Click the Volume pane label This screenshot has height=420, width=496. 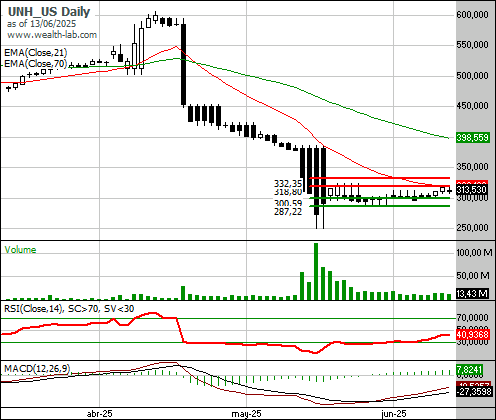pyautogui.click(x=20, y=250)
